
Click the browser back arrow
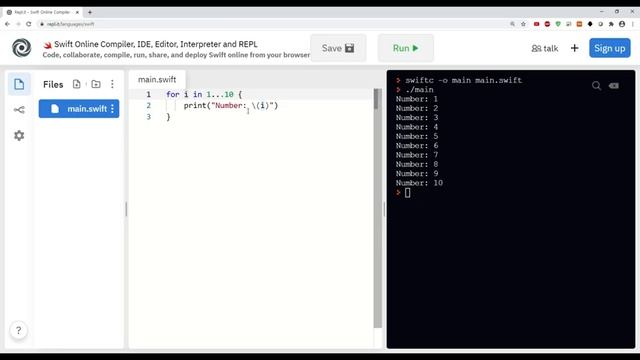click(x=7, y=24)
